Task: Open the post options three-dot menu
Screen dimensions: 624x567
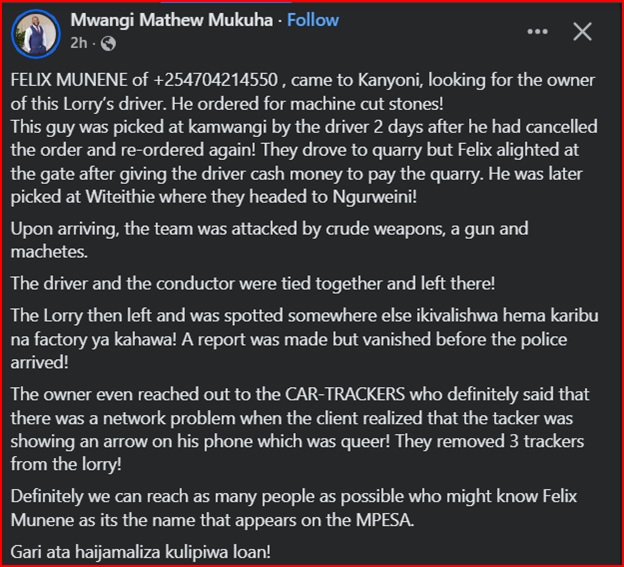Action: 538,32
